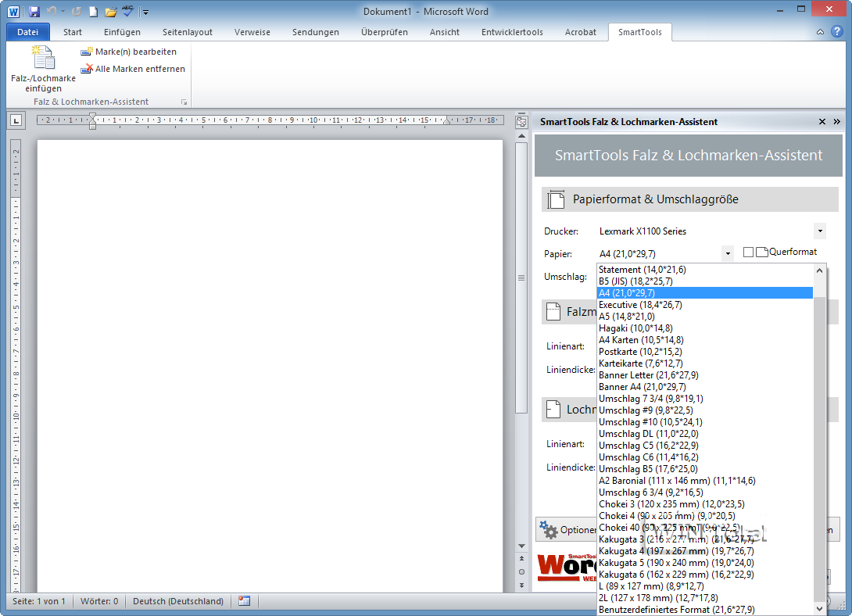Run spell check via ABC icon
Screen dimensions: 852x616
click(x=128, y=11)
